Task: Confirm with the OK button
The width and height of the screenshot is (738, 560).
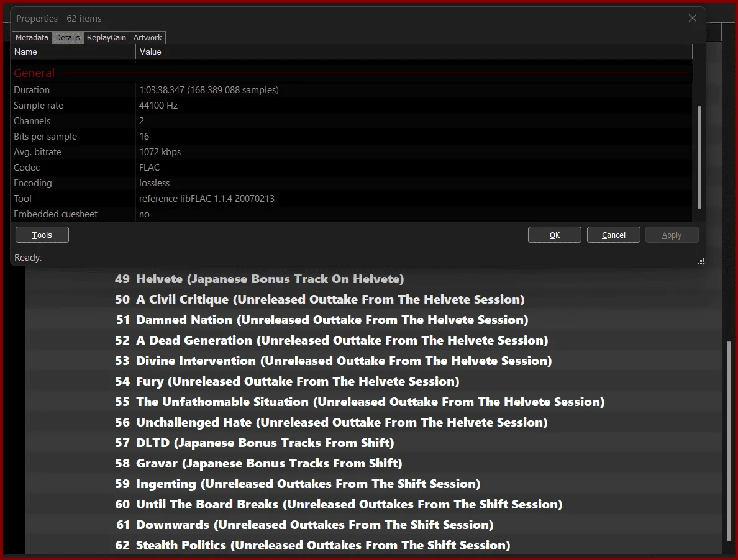Action: [x=555, y=235]
